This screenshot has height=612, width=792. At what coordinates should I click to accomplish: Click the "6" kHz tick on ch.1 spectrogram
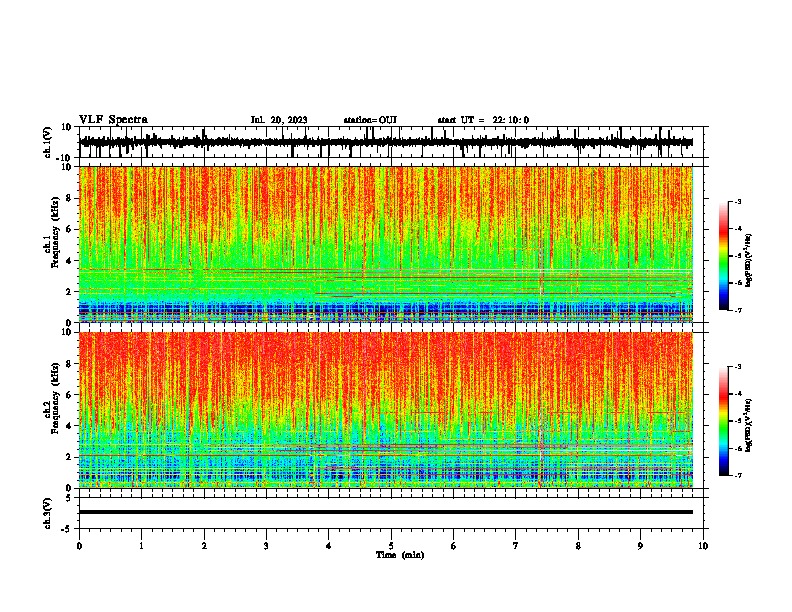70,229
